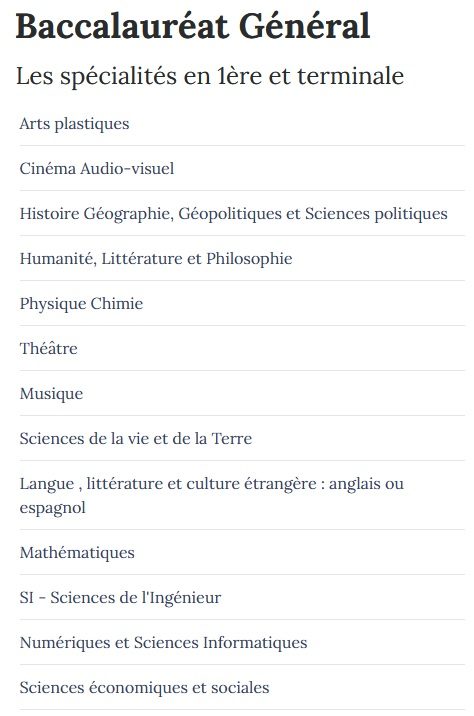This screenshot has width=474, height=716.
Task: Open SI - Sciences de l'Ingénieur
Action: (242, 597)
